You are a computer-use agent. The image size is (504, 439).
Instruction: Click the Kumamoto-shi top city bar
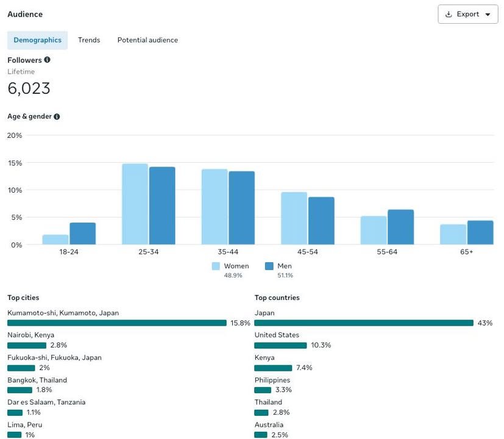pos(117,323)
